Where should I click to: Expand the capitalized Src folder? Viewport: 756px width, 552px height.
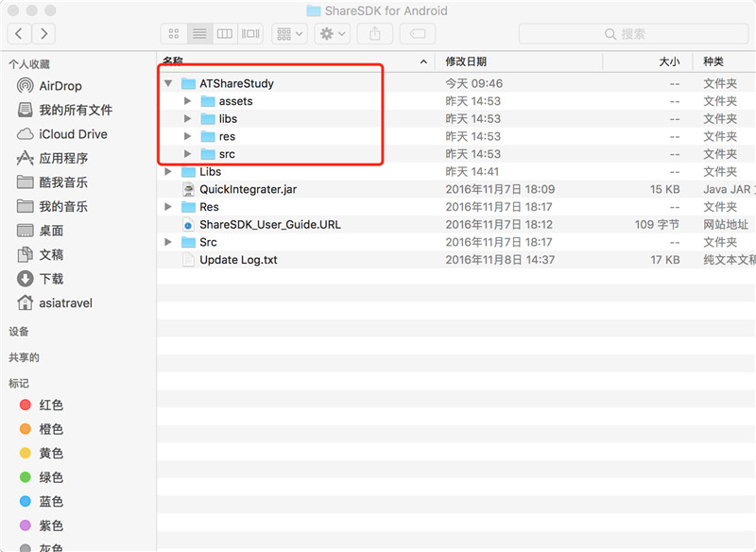click(x=168, y=242)
